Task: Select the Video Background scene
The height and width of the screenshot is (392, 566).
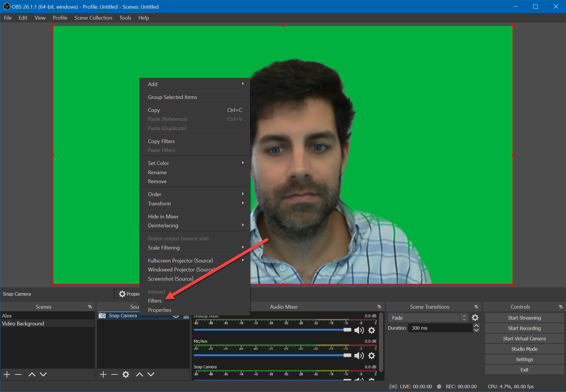Action: click(x=23, y=323)
